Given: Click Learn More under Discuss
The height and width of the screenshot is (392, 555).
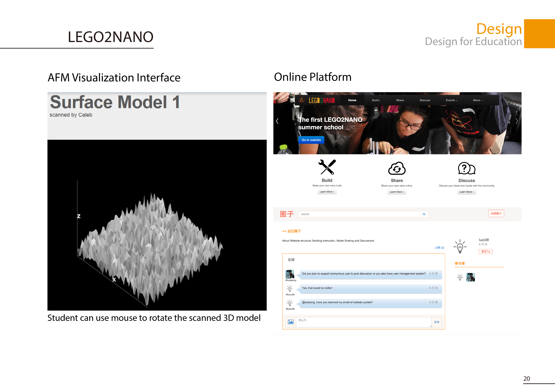Looking at the screenshot, I should [467, 192].
